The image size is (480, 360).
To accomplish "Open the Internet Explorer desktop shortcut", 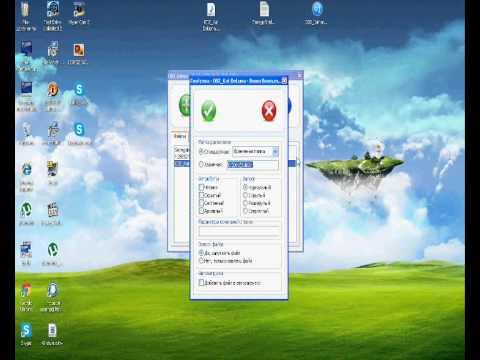I will click(x=26, y=170).
